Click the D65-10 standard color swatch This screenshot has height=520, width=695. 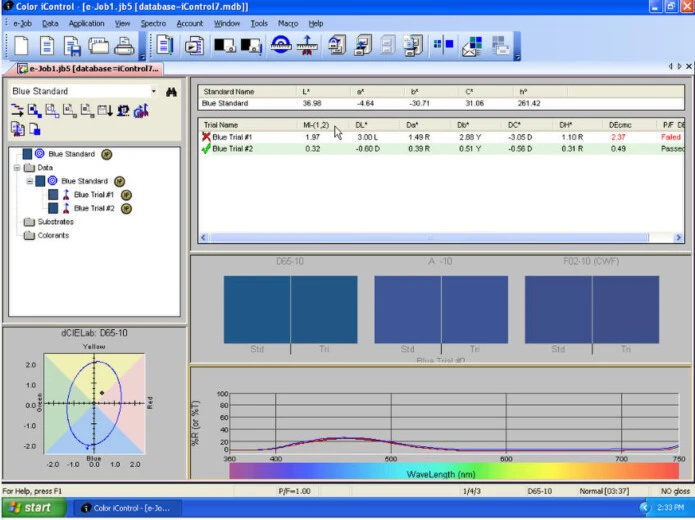click(256, 309)
